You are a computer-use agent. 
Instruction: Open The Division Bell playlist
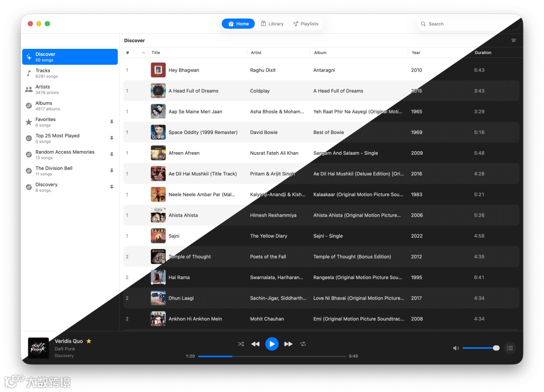pyautogui.click(x=70, y=171)
